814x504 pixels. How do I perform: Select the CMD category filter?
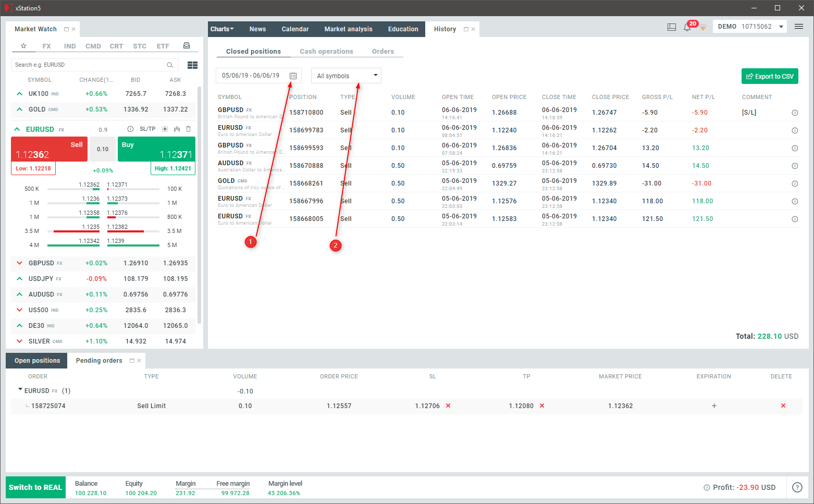pyautogui.click(x=93, y=46)
